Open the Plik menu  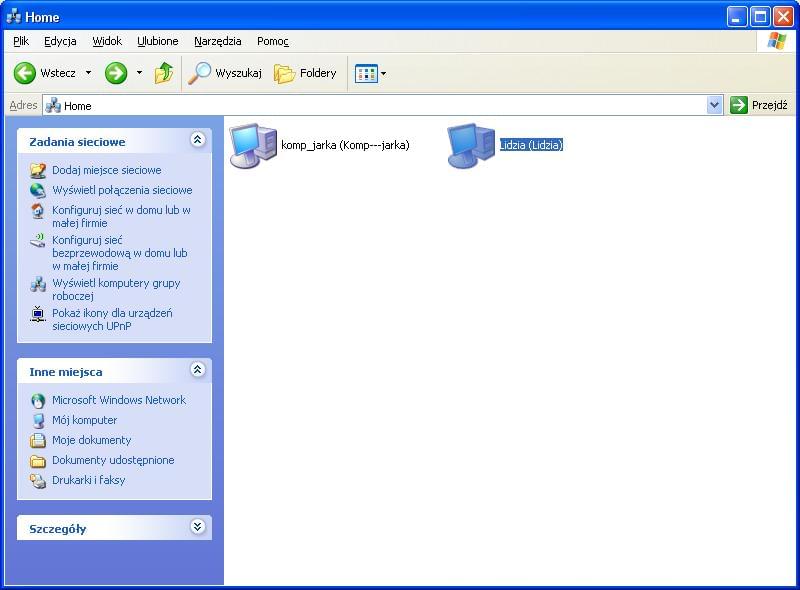21,41
